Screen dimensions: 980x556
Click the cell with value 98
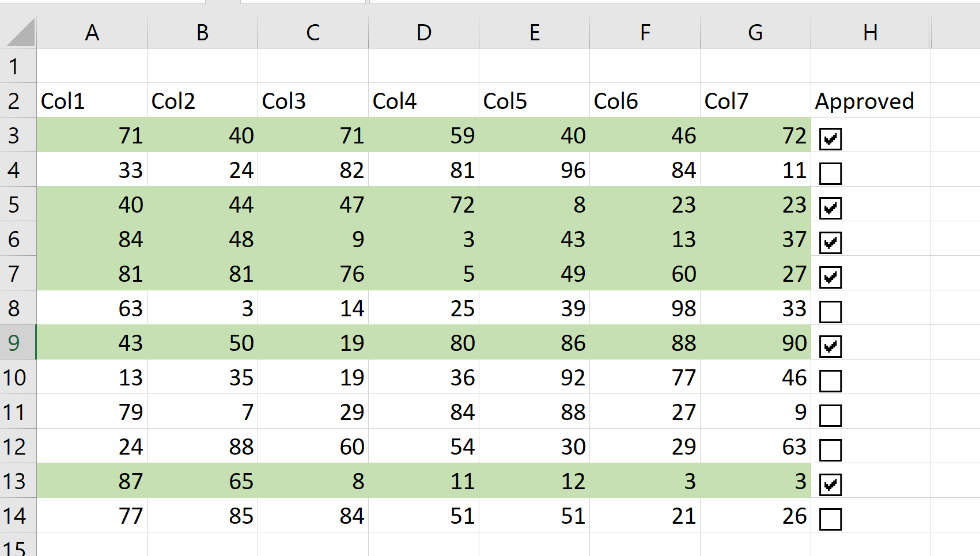click(645, 308)
